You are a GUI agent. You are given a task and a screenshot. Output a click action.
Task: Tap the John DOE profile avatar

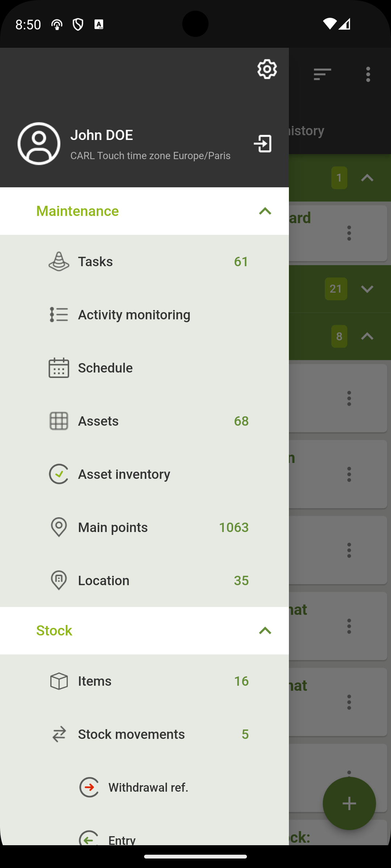39,144
